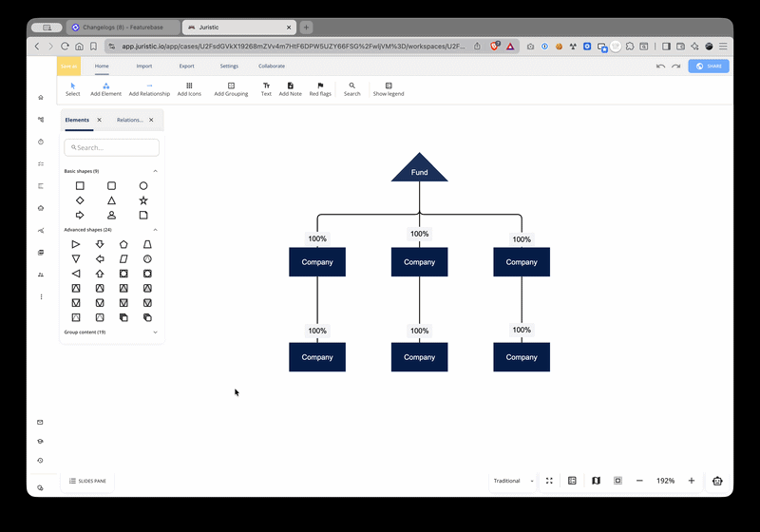
Task: Click the Red flags icon
Action: coord(320,88)
